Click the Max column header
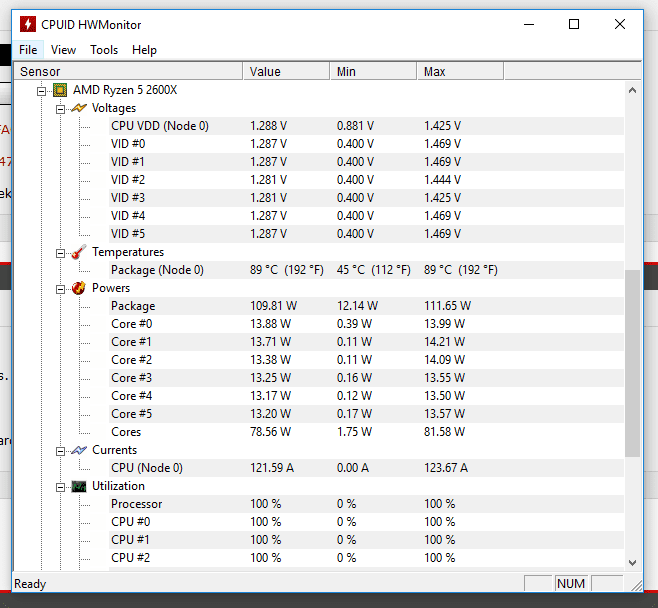 [460, 71]
